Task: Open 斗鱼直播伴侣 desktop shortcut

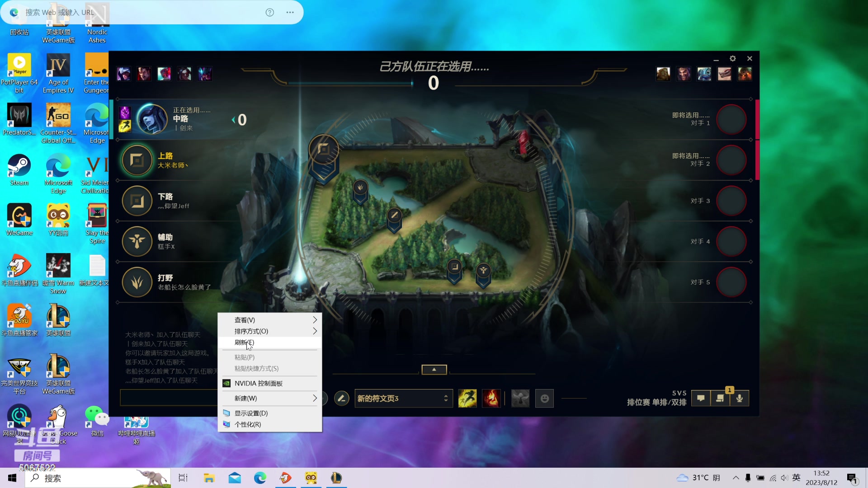Action: point(19,270)
